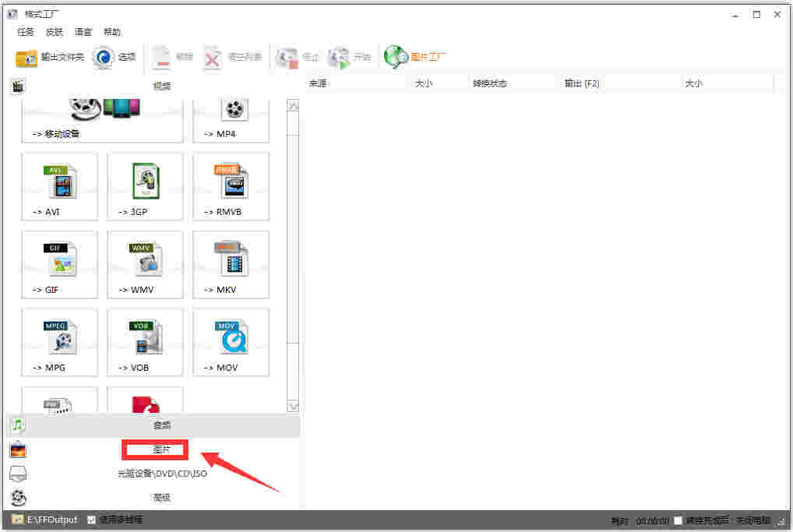Click the 输出 [F2] column header
793x532 pixels.
[x=620, y=83]
